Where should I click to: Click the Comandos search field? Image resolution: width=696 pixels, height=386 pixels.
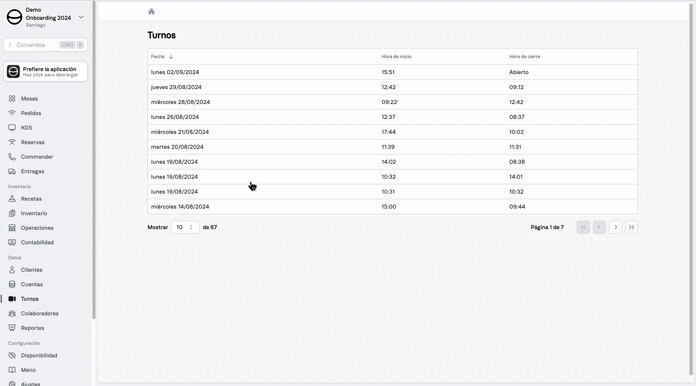[x=45, y=45]
